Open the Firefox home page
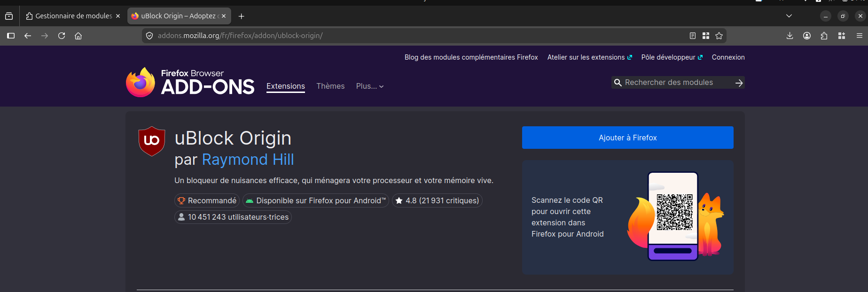Image resolution: width=868 pixels, height=292 pixels. 78,36
